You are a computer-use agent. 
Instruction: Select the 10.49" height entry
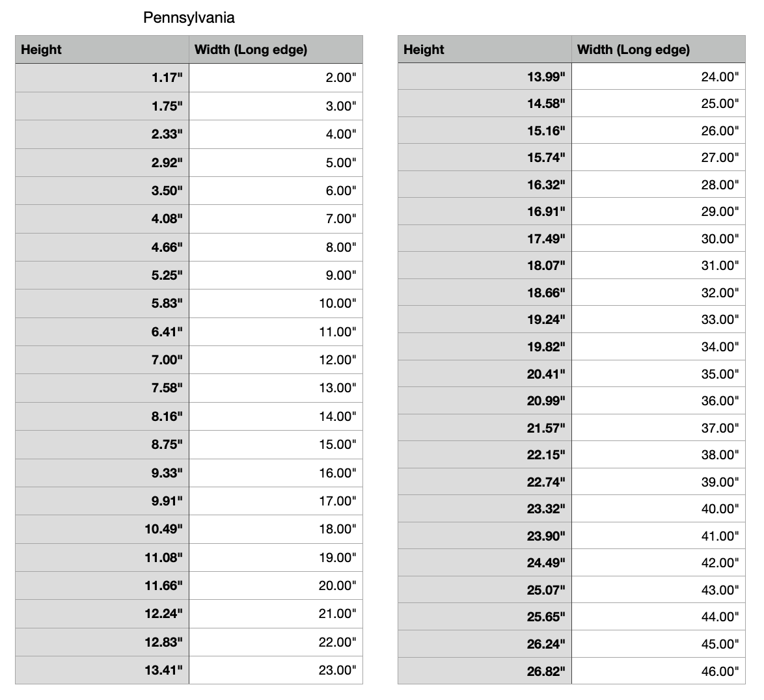click(x=163, y=529)
